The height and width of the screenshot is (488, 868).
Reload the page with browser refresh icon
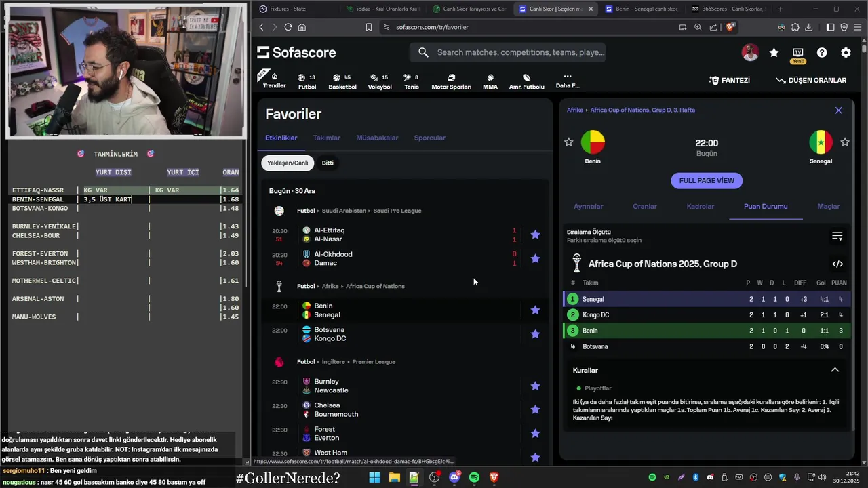point(288,27)
